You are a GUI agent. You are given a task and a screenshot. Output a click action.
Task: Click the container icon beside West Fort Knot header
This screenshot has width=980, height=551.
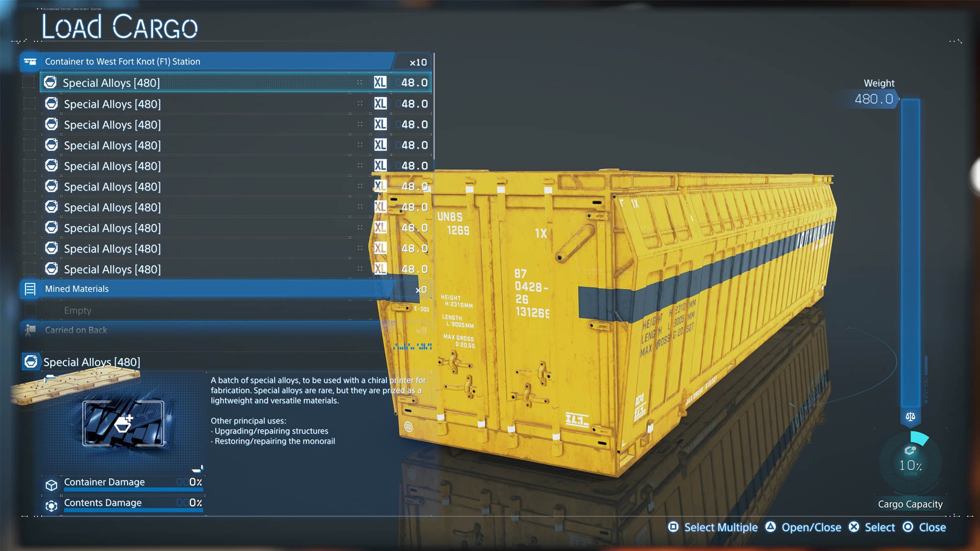pyautogui.click(x=30, y=62)
